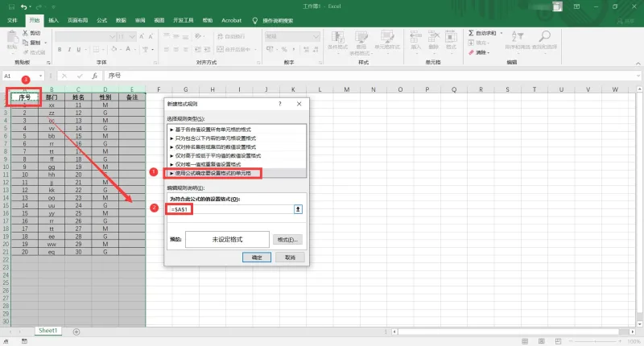The height and width of the screenshot is (346, 644).
Task: Click the 确定 (OK) button in dialog
Action: tap(257, 257)
